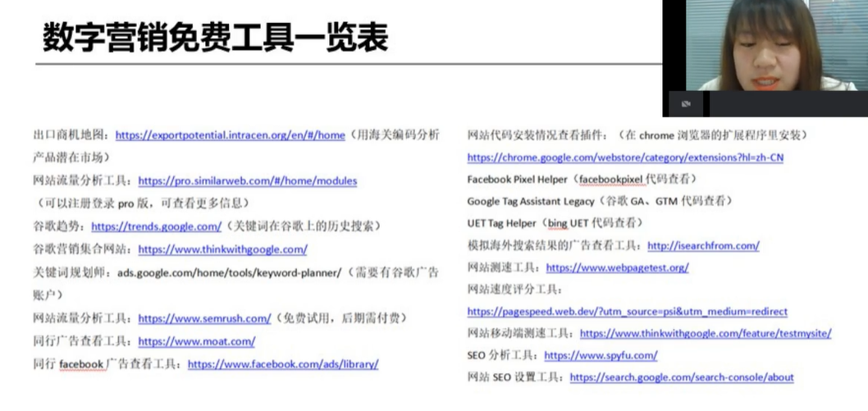Viewport: 868px width, 411px height.
Task: Click the slide title 数字营销免费工具一览表
Action: [215, 39]
